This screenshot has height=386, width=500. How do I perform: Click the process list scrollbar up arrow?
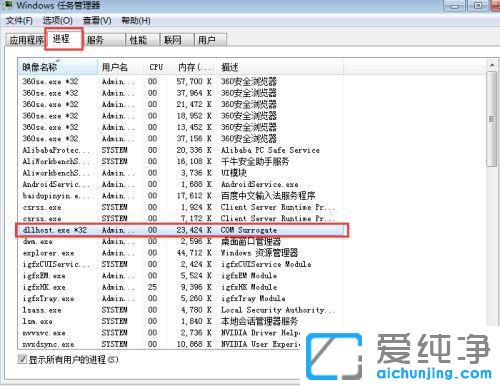pos(492,66)
